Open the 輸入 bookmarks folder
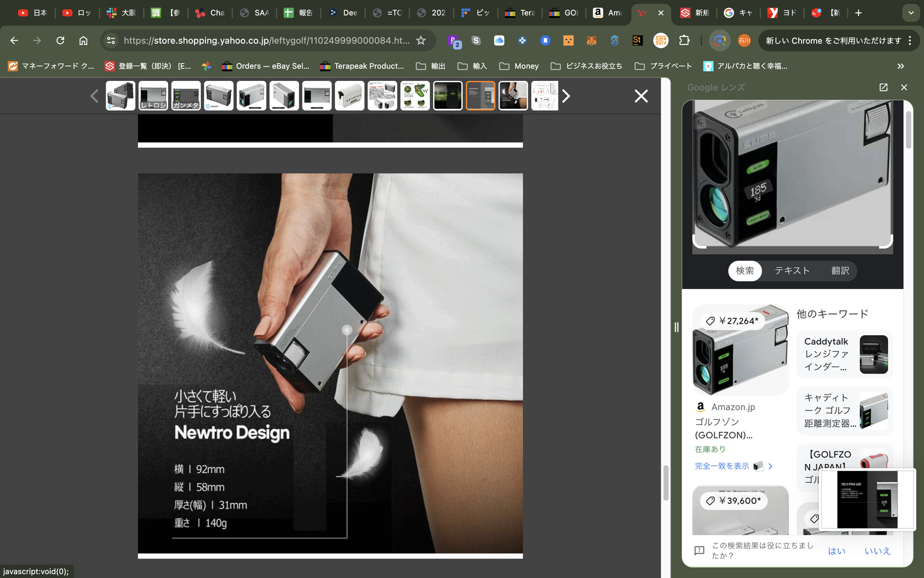Image resolution: width=924 pixels, height=578 pixels. point(472,66)
